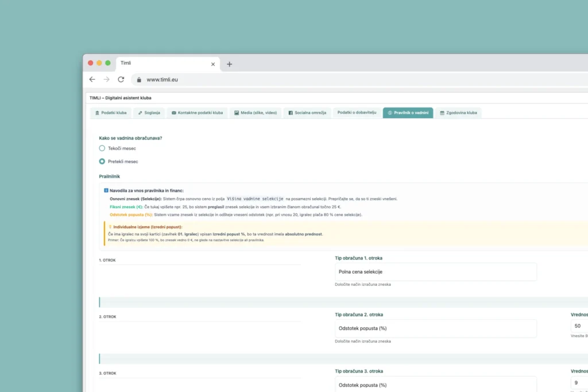Go back with the browser back arrow
The image size is (588, 392).
coord(92,79)
